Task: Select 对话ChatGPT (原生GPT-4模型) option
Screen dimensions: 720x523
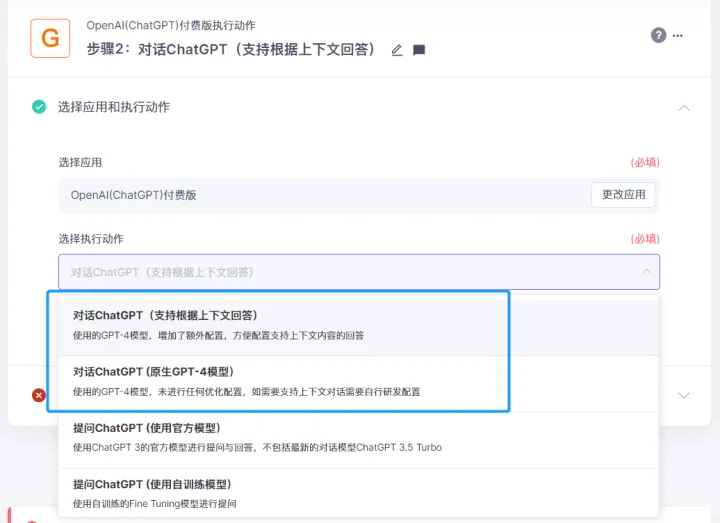Action: coord(358,384)
